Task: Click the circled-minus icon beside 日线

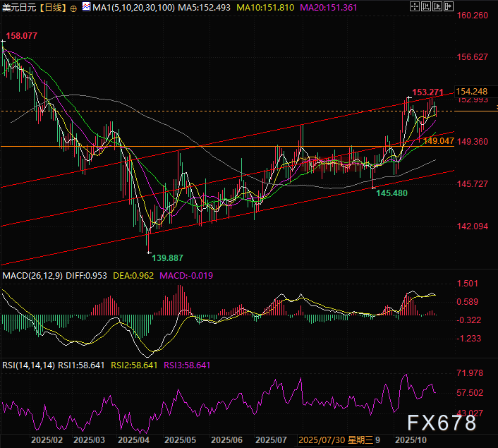Action: click(x=75, y=6)
